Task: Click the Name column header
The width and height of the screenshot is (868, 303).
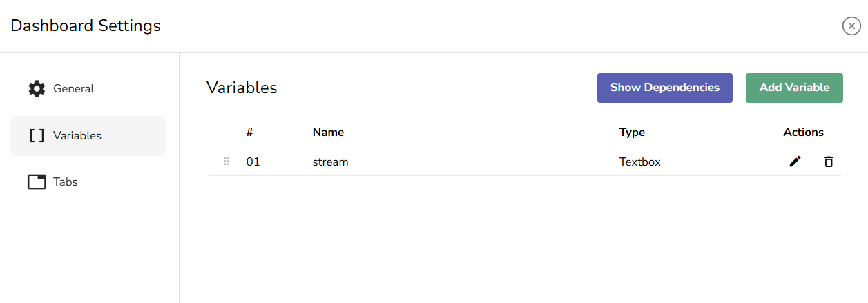Action: (328, 133)
